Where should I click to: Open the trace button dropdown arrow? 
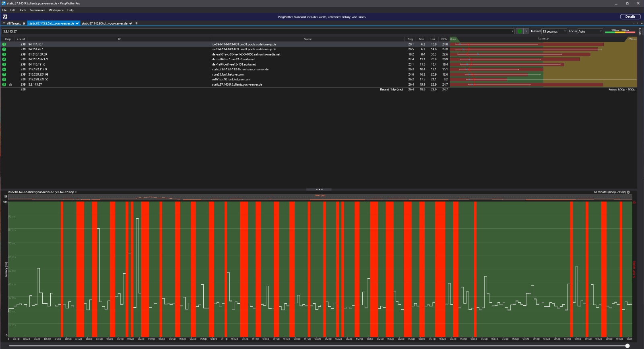tap(526, 31)
